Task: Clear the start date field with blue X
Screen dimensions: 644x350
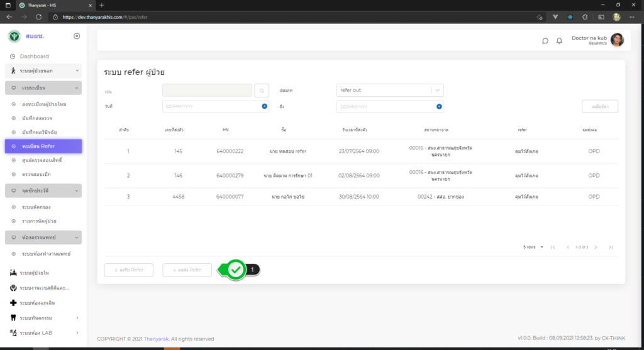Action: 265,107
